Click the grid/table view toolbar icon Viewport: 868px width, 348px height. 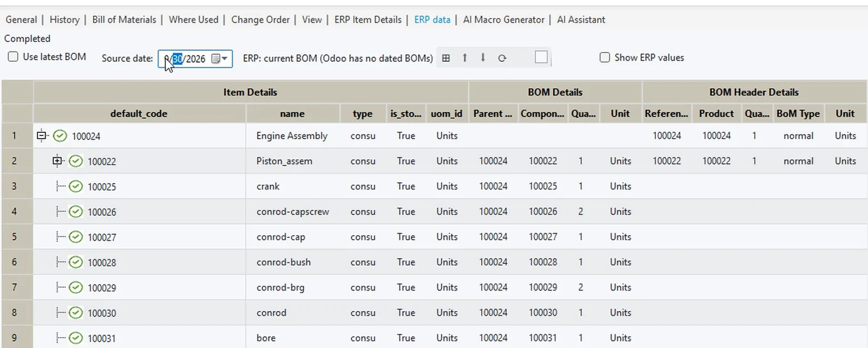coord(446,58)
